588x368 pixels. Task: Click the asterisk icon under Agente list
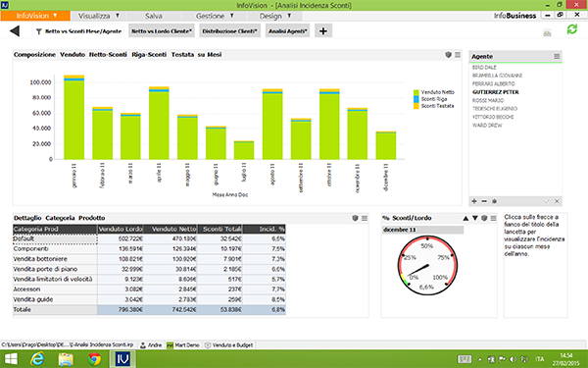[x=495, y=201]
